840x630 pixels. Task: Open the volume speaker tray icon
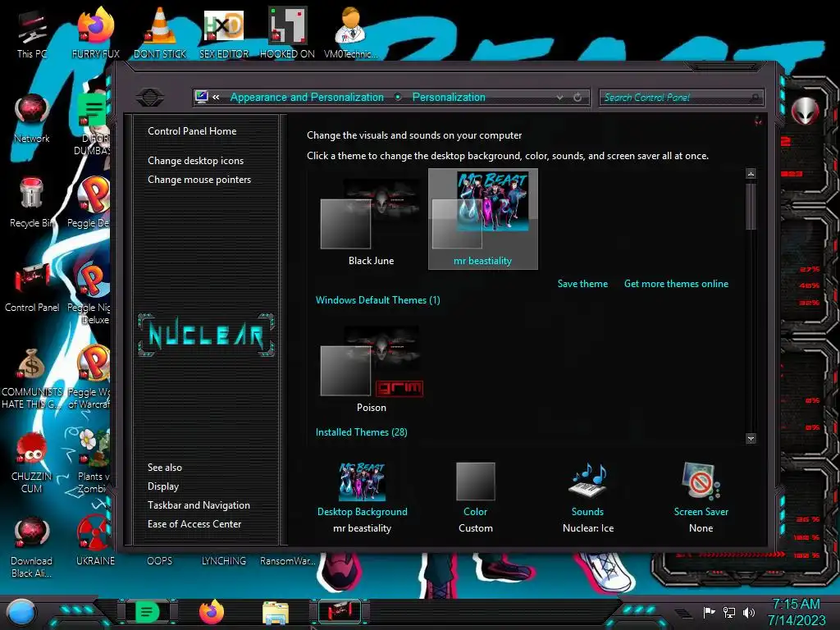[749, 612]
